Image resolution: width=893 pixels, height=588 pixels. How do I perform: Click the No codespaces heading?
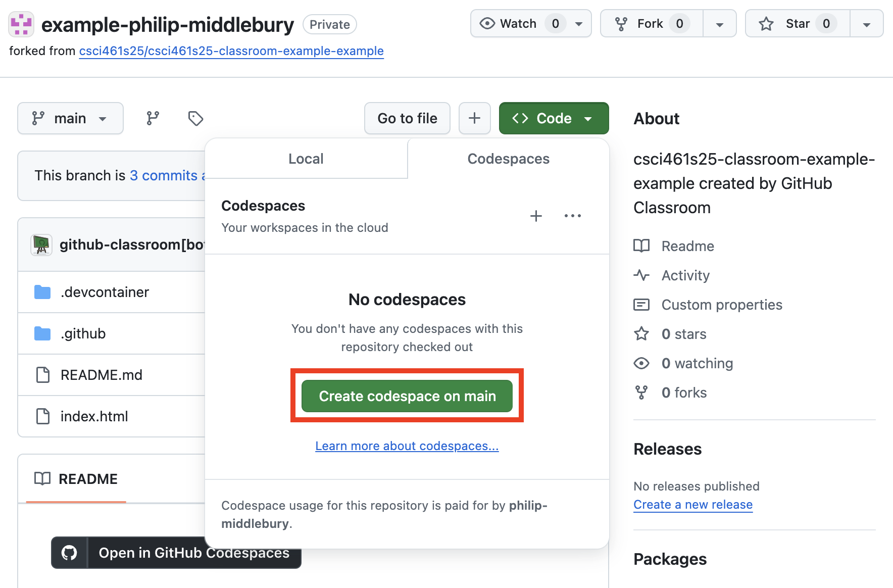pyautogui.click(x=407, y=300)
